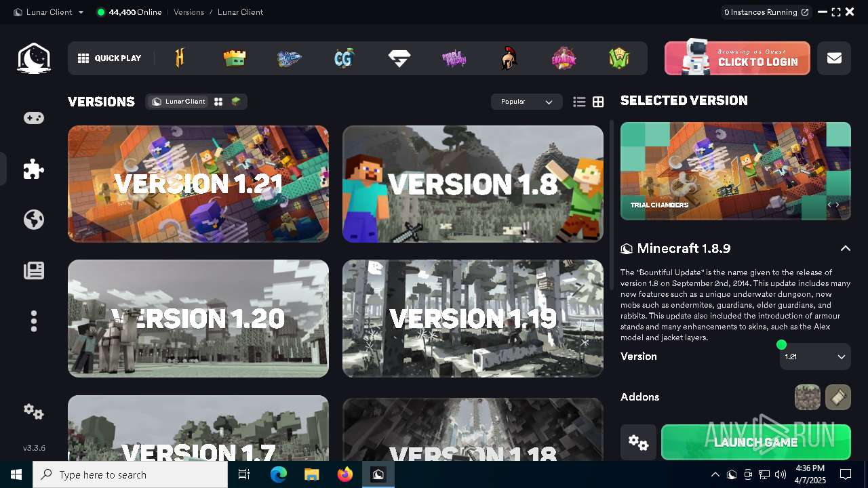Open the crowned green slime server icon
The image size is (868, 488).
(x=235, y=58)
